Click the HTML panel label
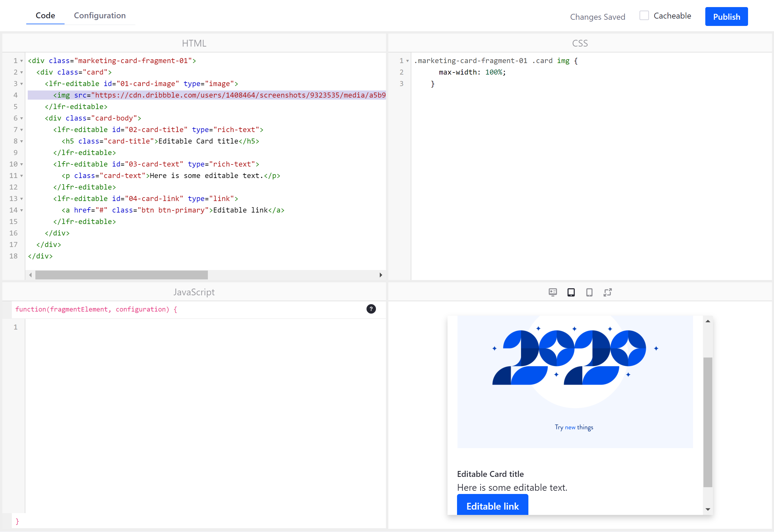 click(194, 42)
